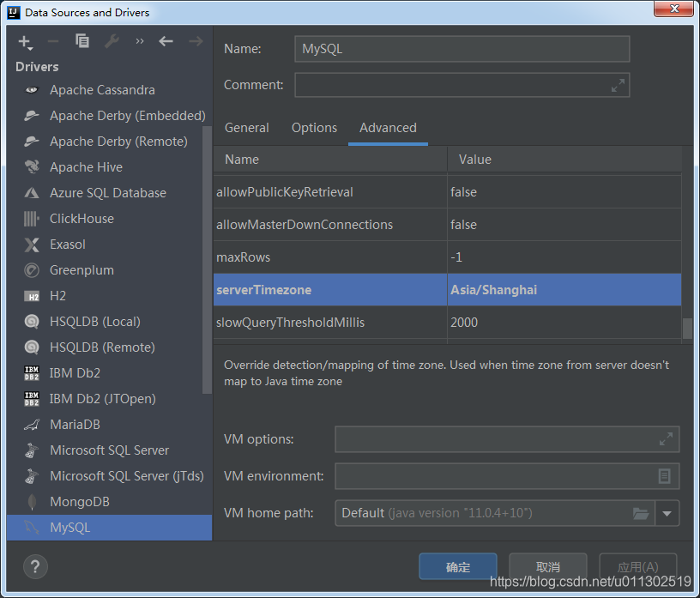This screenshot has width=700, height=598.
Task: Select the Advanced tab
Action: [388, 128]
